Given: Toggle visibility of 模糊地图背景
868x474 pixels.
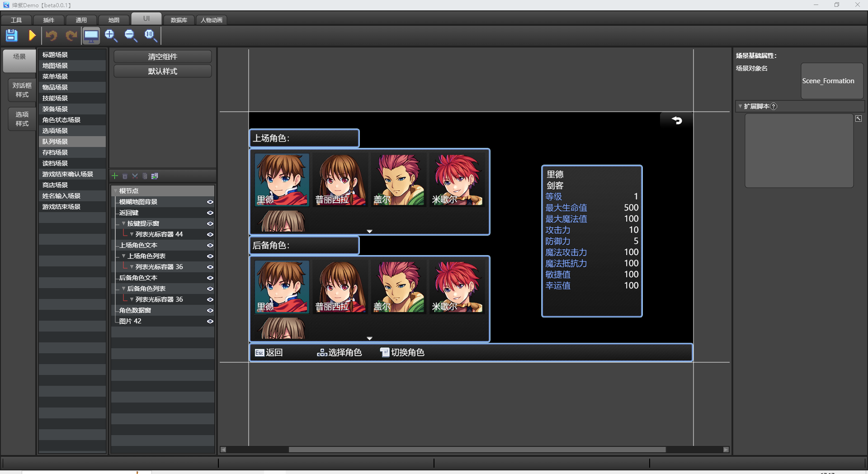Looking at the screenshot, I should [x=210, y=202].
